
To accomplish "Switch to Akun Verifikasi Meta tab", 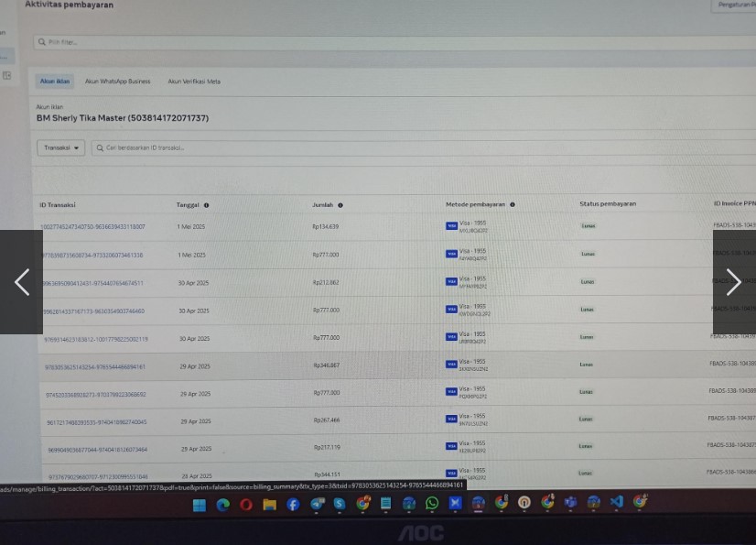I will (x=193, y=82).
